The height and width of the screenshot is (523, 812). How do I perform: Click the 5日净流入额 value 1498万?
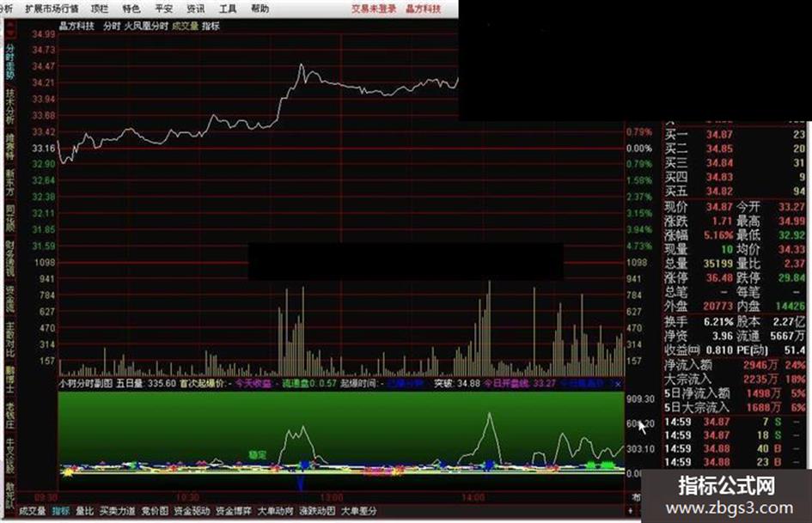(763, 393)
